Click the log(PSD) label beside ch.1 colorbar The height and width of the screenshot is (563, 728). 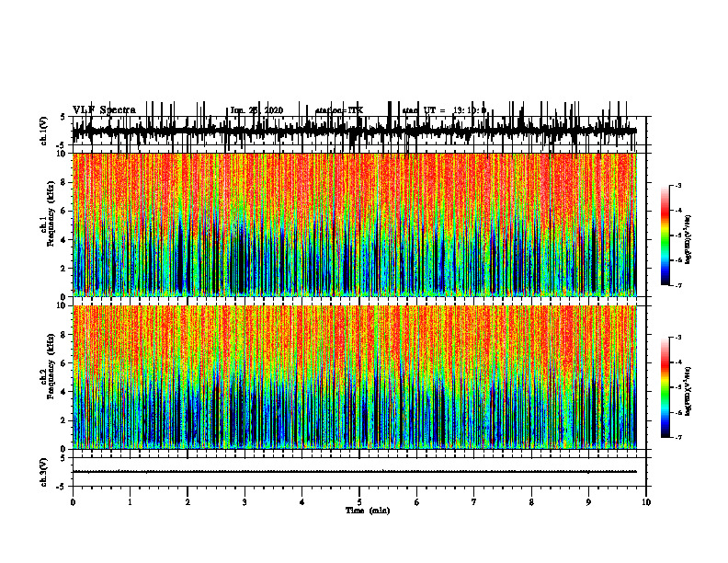[x=688, y=239]
